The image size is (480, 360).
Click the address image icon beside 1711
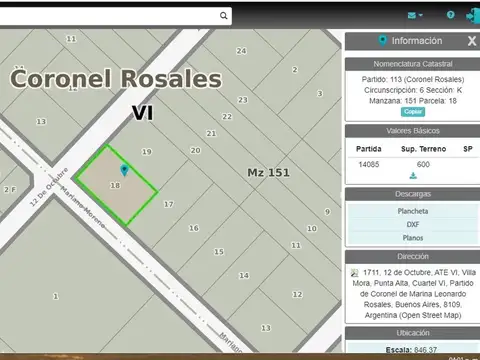pyautogui.click(x=354, y=273)
